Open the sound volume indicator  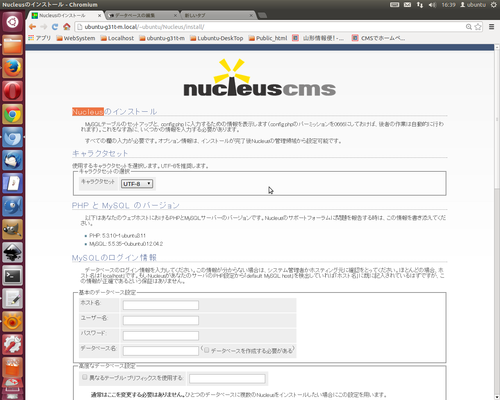(432, 5)
